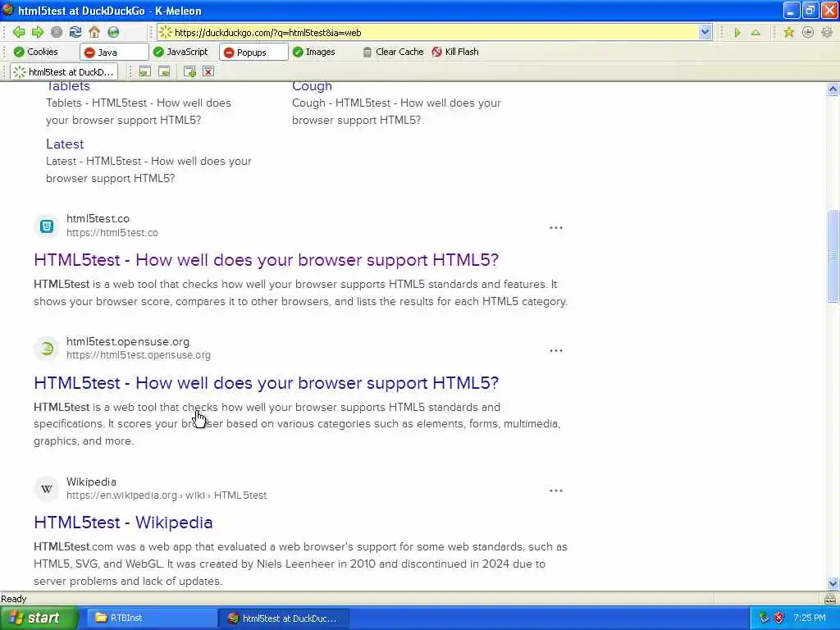This screenshot has height=630, width=840.
Task: Toggle the Java privacy switch
Action: [x=114, y=52]
